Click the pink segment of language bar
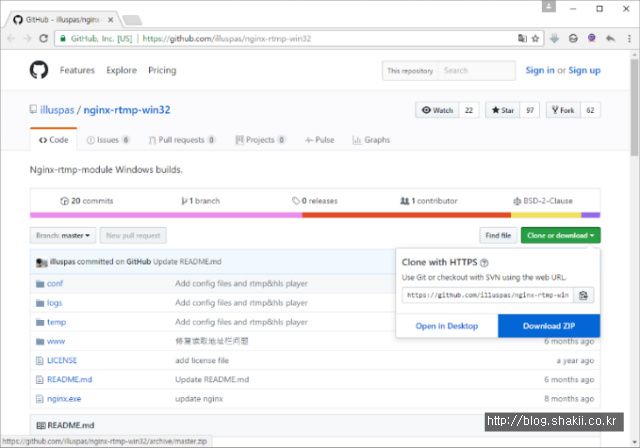 pyautogui.click(x=166, y=215)
